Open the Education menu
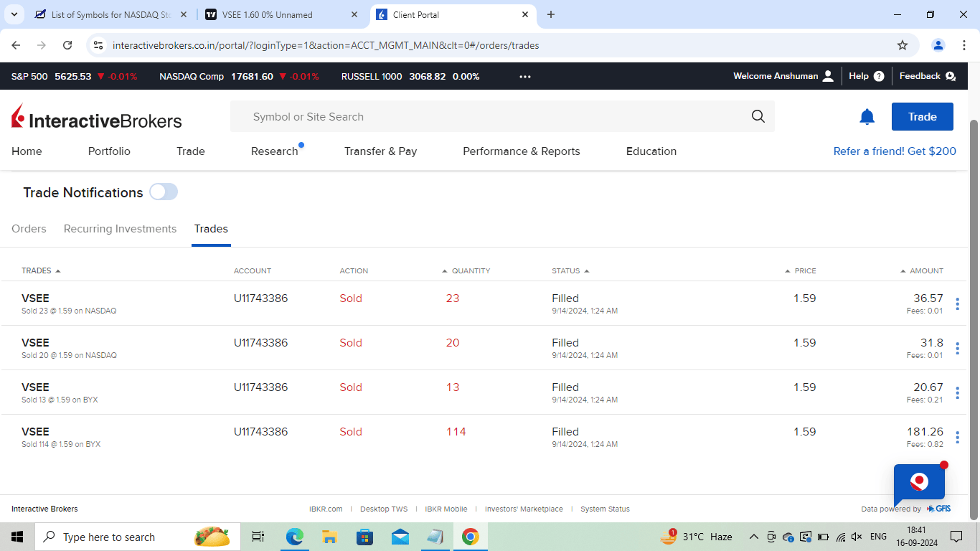 (x=651, y=151)
